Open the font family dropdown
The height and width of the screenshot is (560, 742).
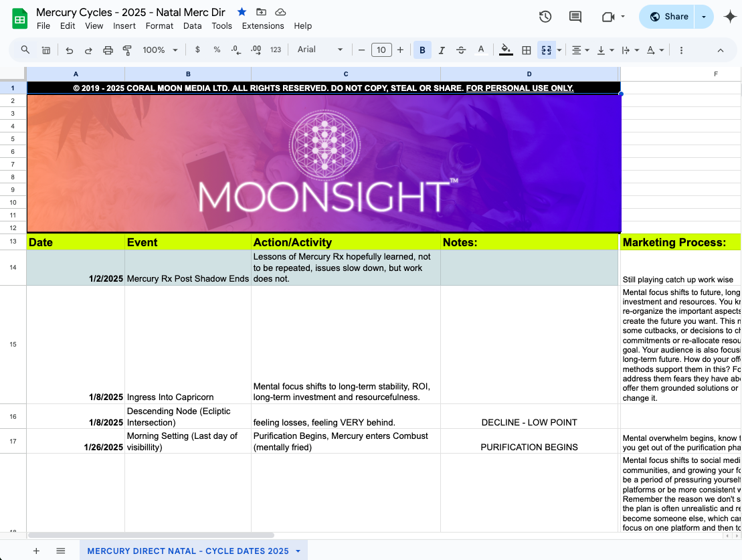pyautogui.click(x=320, y=50)
